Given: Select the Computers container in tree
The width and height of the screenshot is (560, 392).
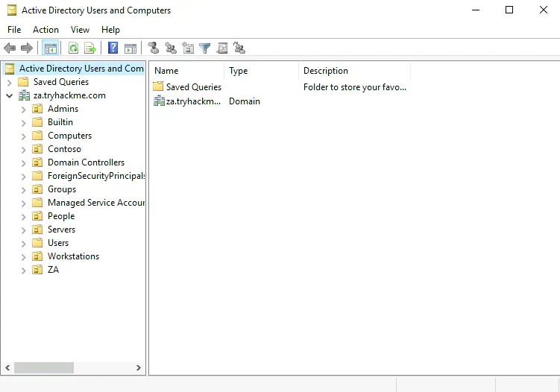Looking at the screenshot, I should coord(69,136).
